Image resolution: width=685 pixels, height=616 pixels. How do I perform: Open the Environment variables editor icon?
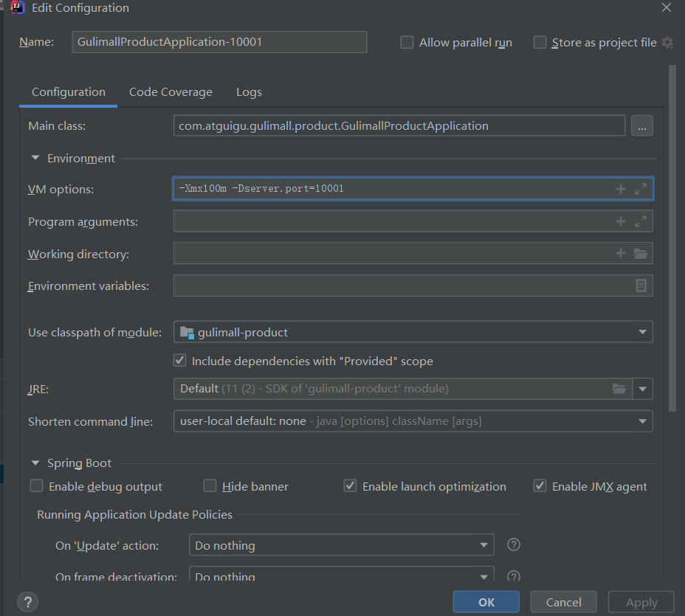click(641, 285)
